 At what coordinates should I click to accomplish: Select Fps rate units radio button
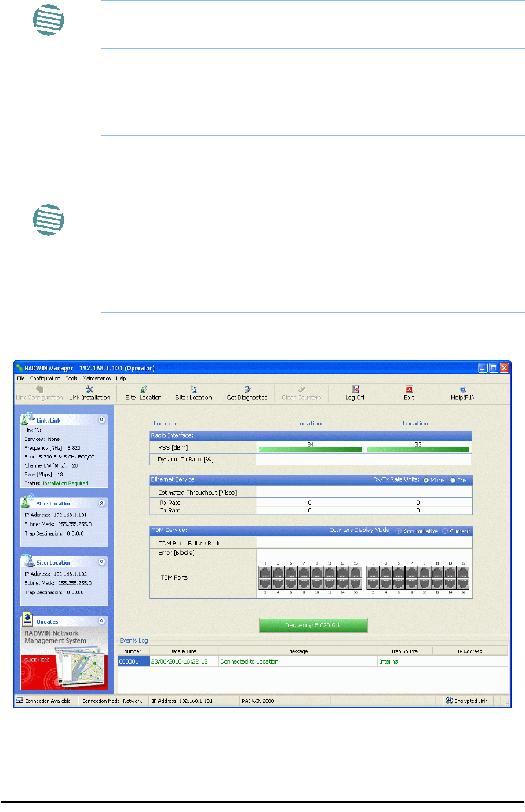[453, 480]
